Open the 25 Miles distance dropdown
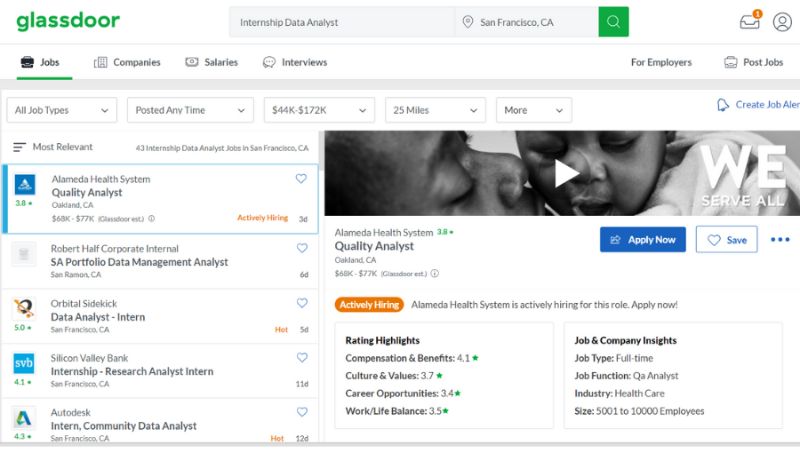The width and height of the screenshot is (800, 450). point(435,110)
